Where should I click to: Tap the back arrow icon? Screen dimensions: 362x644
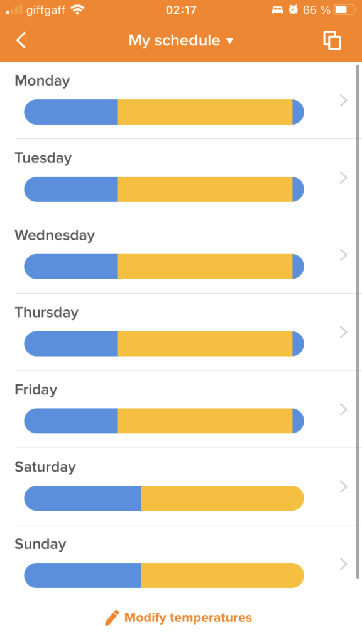click(x=21, y=40)
